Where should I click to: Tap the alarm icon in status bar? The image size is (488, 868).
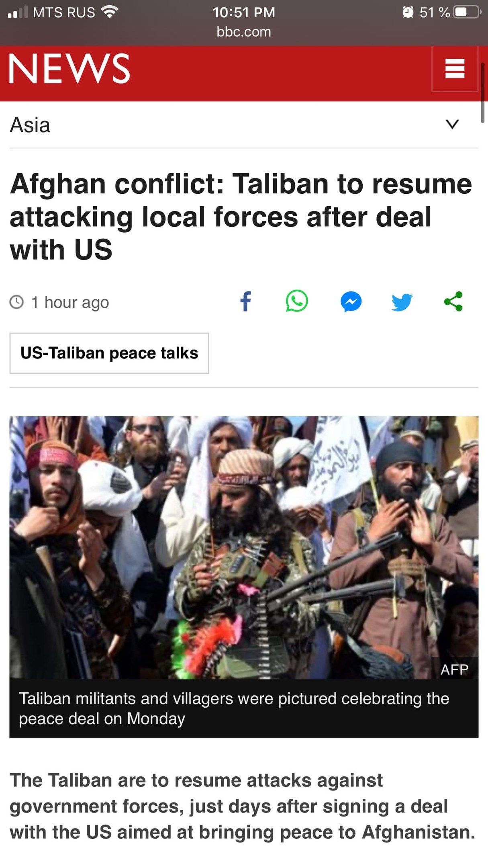(x=408, y=12)
